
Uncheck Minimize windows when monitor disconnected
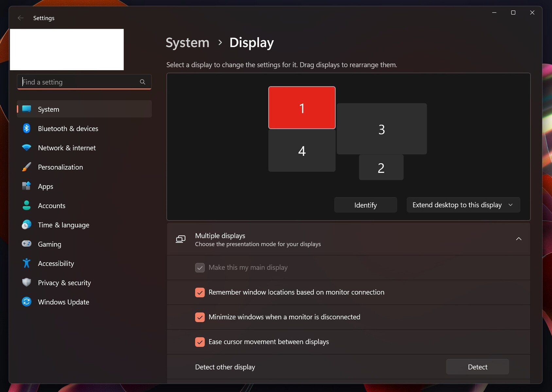click(x=200, y=317)
